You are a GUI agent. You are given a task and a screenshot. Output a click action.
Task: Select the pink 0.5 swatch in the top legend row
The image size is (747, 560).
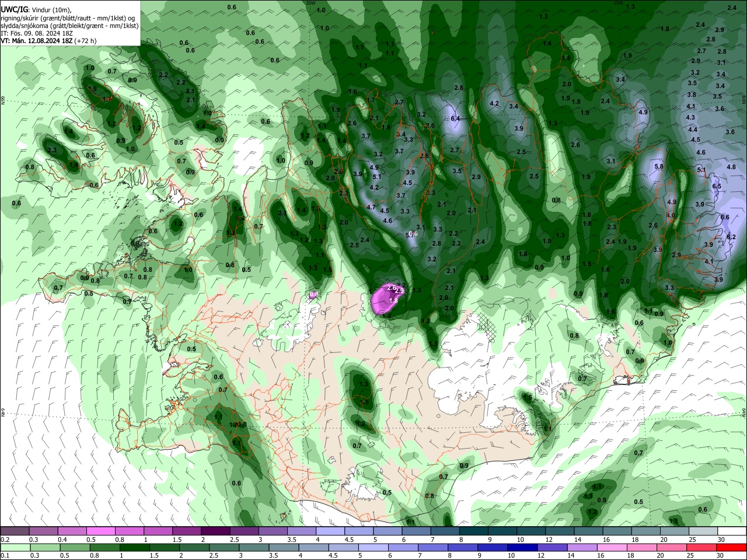click(100, 531)
